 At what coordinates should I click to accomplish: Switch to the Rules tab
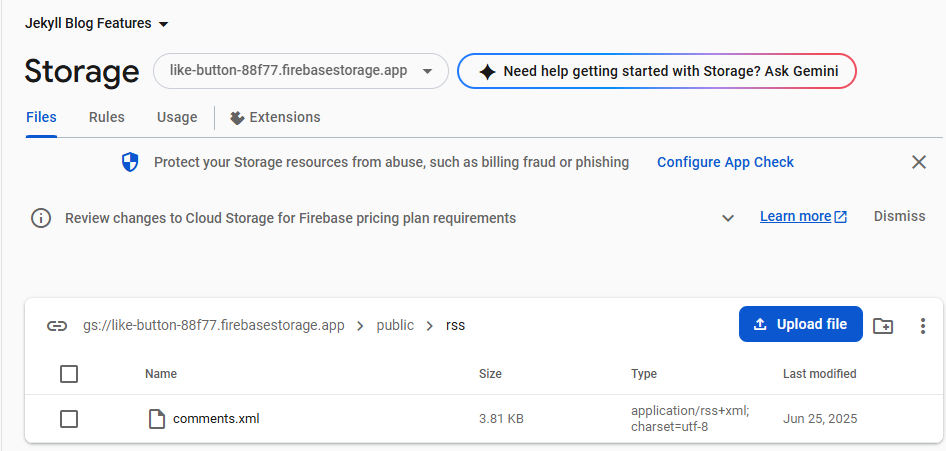107,117
